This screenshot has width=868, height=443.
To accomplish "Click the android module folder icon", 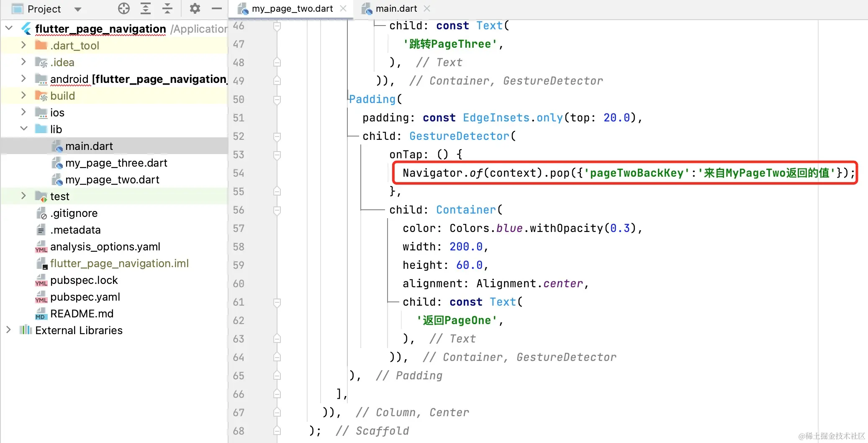I will (x=41, y=79).
